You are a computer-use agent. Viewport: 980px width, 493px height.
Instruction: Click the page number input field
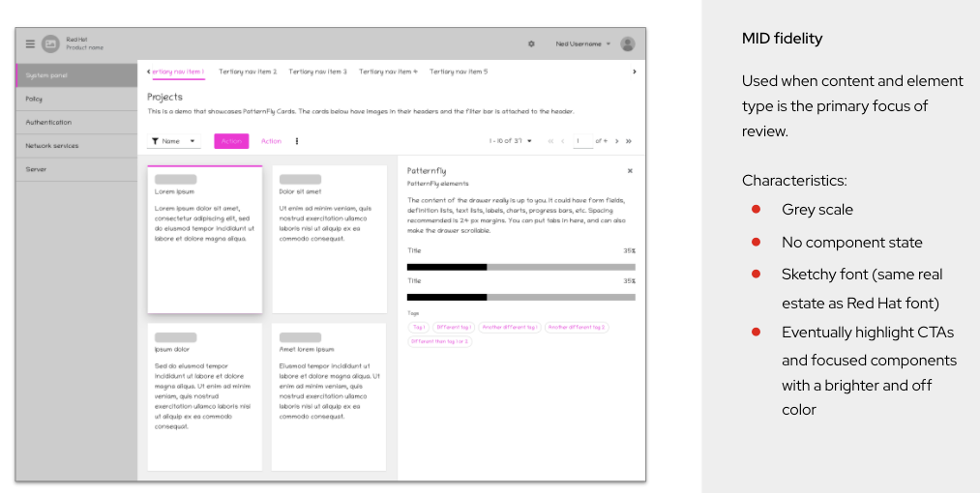582,141
